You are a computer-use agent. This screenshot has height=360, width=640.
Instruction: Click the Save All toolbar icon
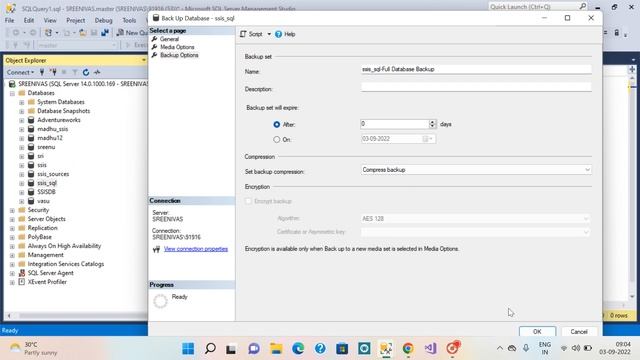point(105,33)
